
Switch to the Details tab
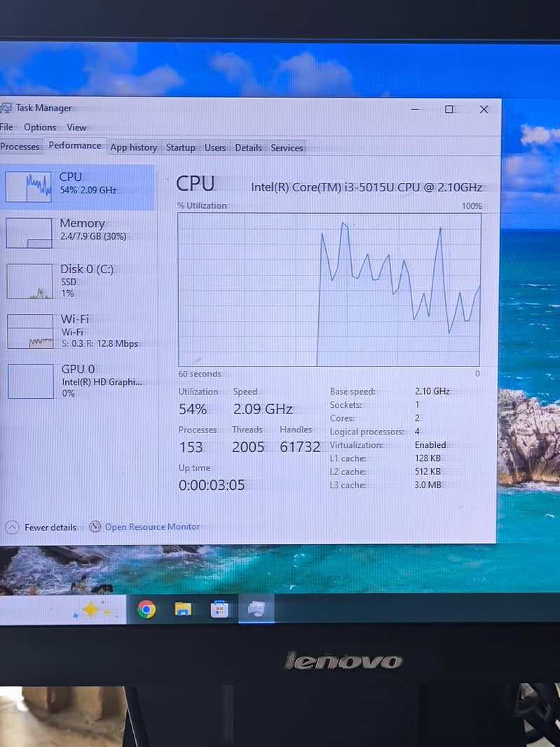(x=248, y=148)
